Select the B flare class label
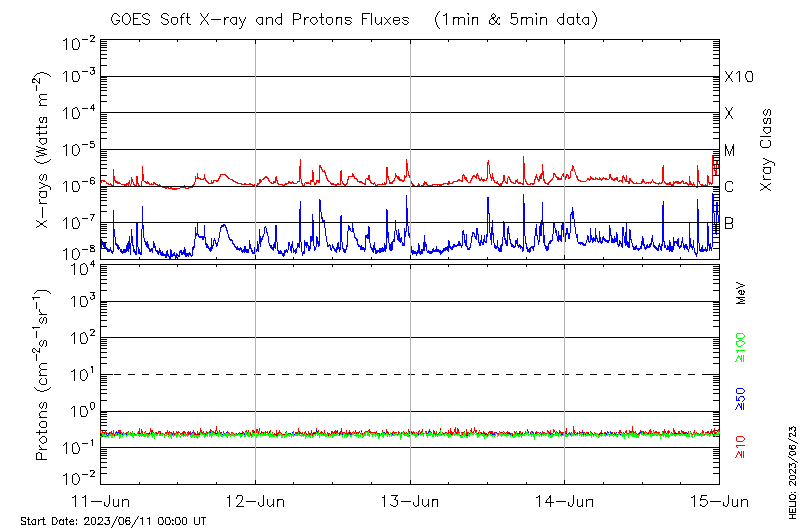 coord(729,223)
